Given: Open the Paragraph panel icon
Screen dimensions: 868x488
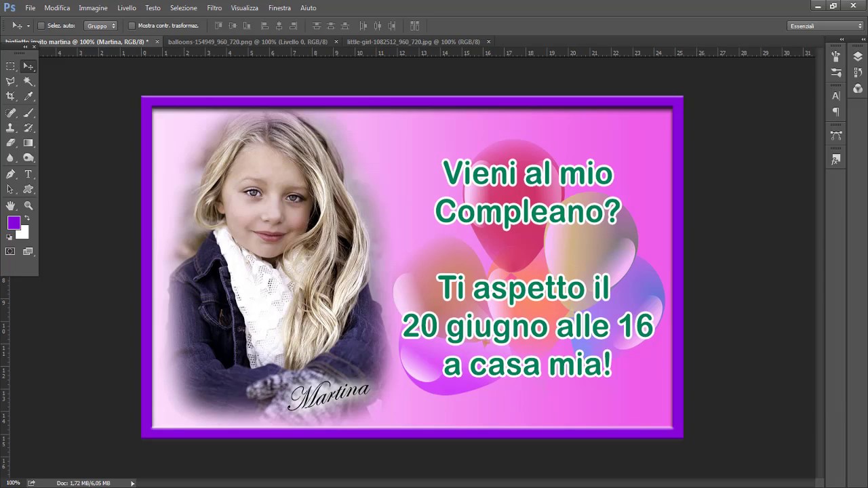Looking at the screenshot, I should point(836,112).
